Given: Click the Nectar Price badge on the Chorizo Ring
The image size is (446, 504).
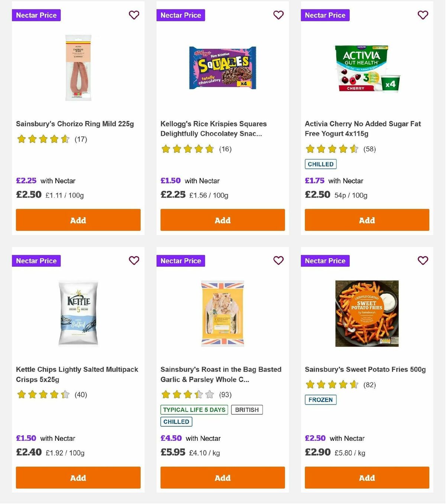Looking at the screenshot, I should click(x=36, y=15).
